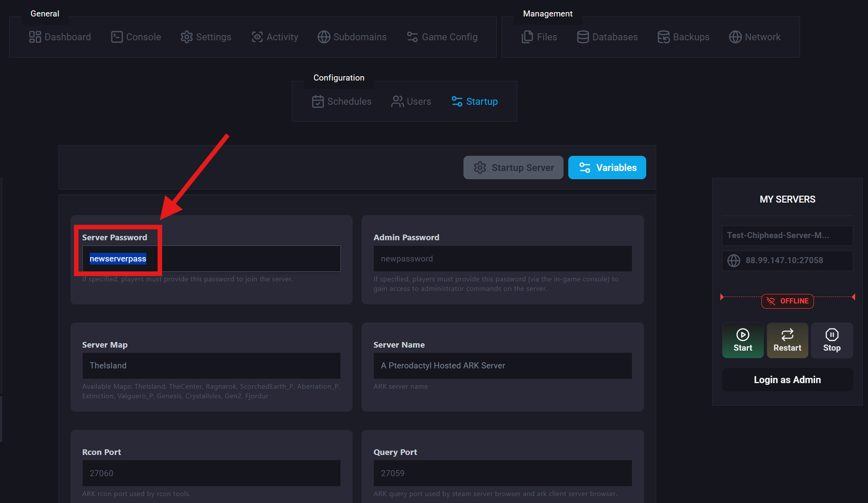Viewport: 868px width, 503px height.
Task: Click the Subdomains globe icon
Action: point(324,37)
